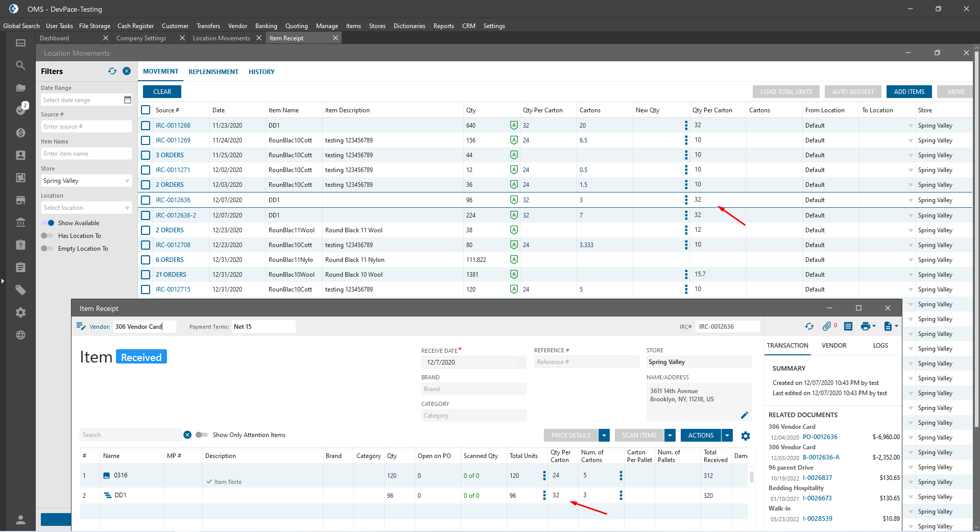Image resolution: width=980 pixels, height=532 pixels.
Task: Switch to the Replenishment tab
Action: click(x=213, y=72)
